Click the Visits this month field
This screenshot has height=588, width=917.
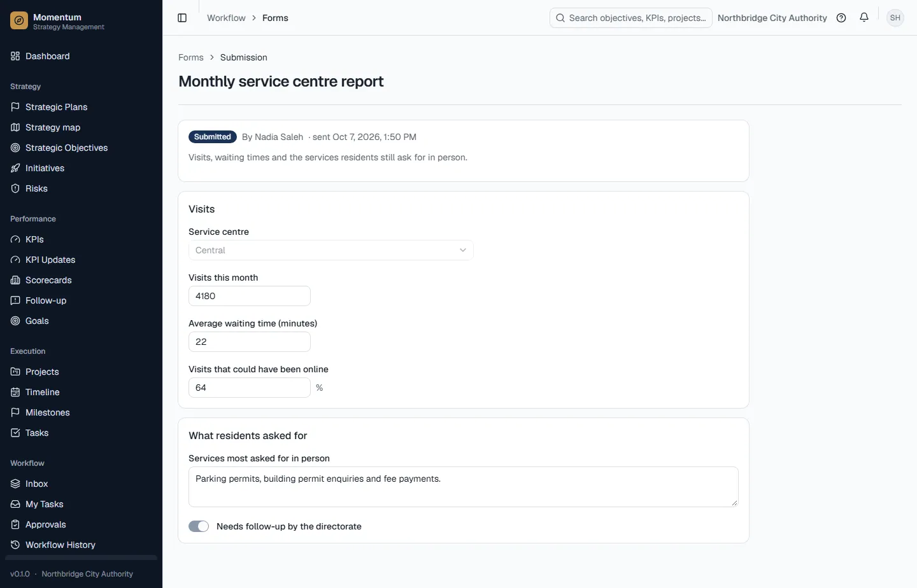click(250, 296)
